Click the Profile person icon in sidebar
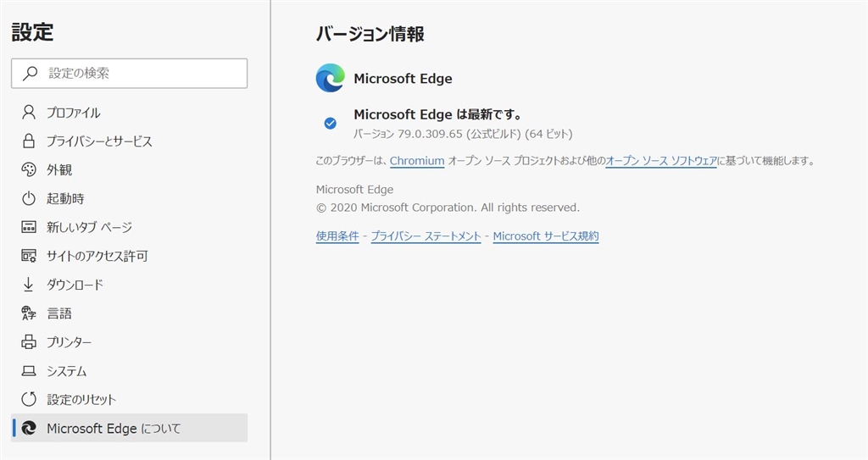Screen dimensions: 868x460 pyautogui.click(x=29, y=112)
